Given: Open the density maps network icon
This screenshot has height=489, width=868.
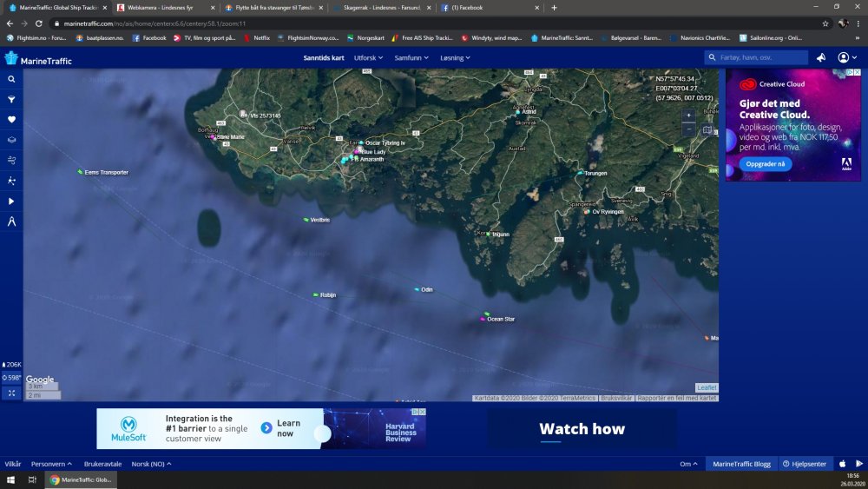Looking at the screenshot, I should [x=11, y=181].
